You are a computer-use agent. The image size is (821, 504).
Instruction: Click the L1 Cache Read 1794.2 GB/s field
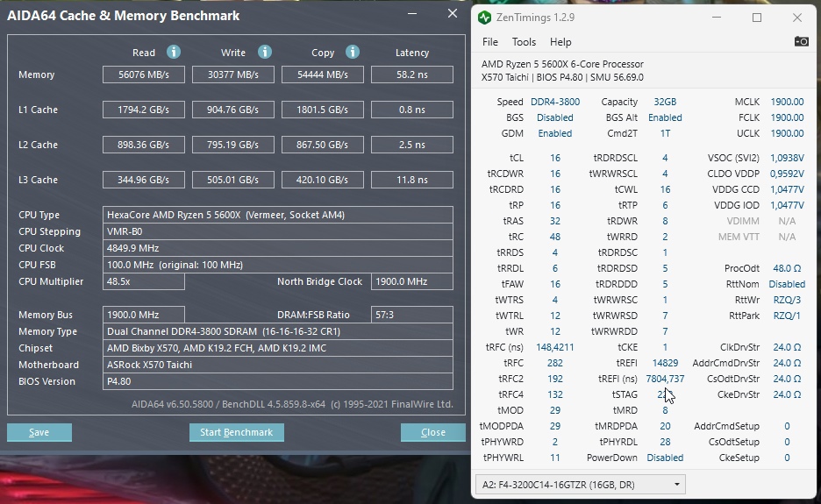pyautogui.click(x=144, y=110)
